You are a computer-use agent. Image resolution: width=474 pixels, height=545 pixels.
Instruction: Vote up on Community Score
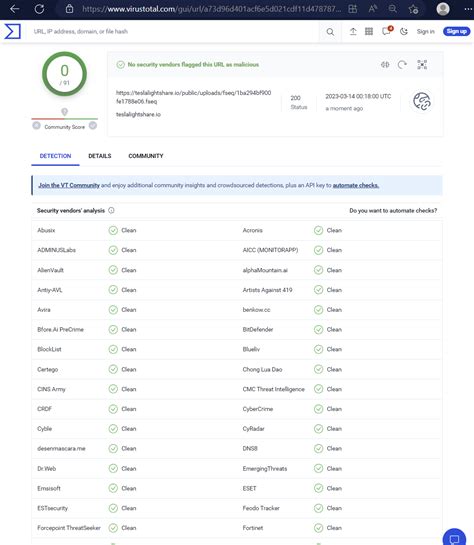click(x=93, y=125)
